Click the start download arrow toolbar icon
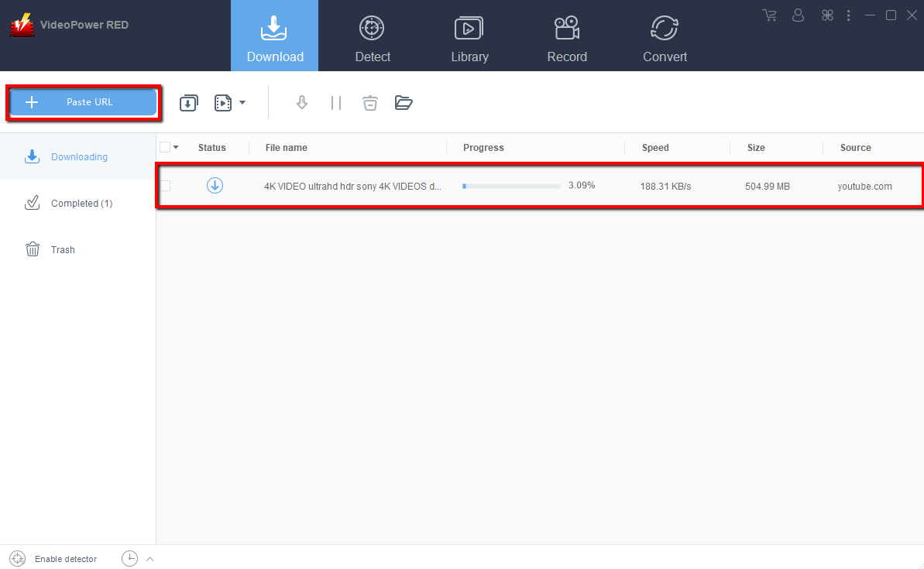 [x=301, y=102]
